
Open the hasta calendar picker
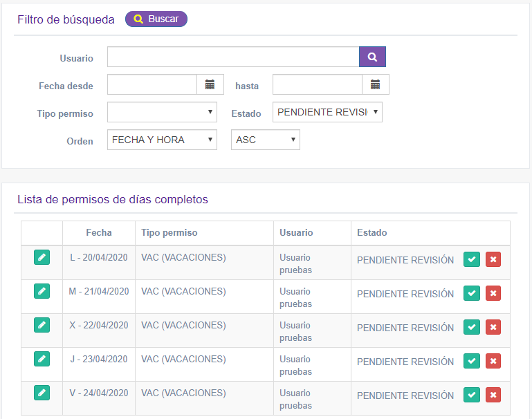click(375, 84)
